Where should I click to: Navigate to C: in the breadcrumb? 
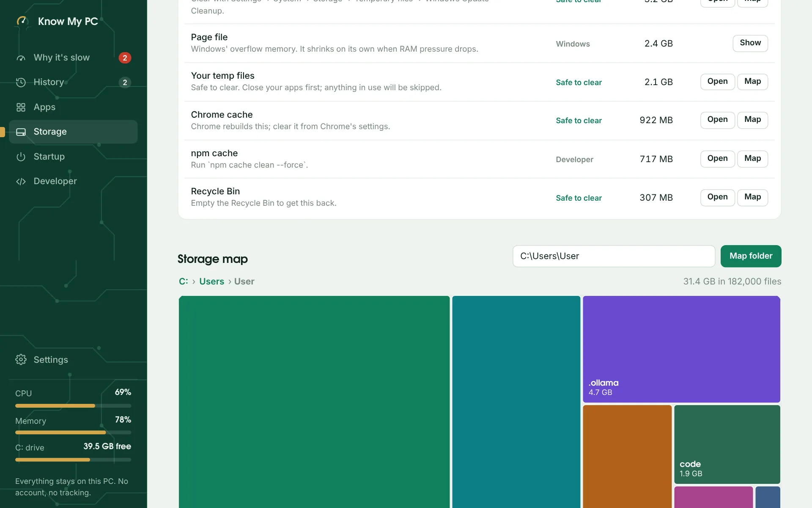click(x=184, y=282)
